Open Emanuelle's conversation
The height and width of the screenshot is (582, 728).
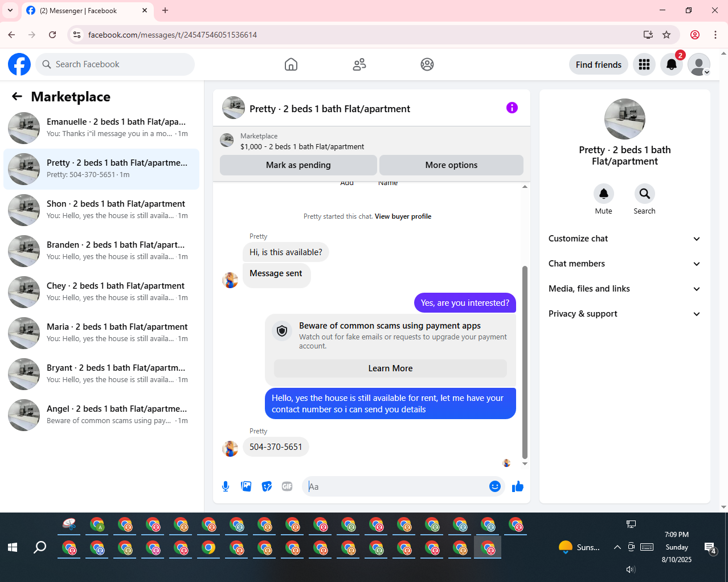click(101, 128)
